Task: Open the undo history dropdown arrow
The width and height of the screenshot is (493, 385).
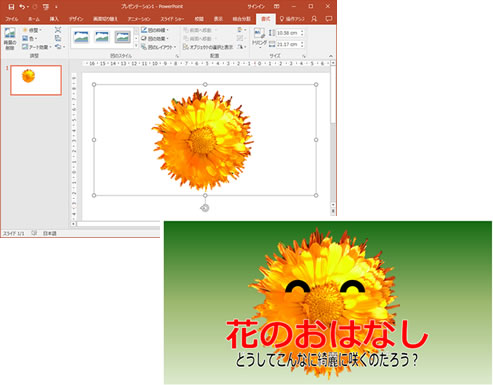Action: click(x=28, y=7)
